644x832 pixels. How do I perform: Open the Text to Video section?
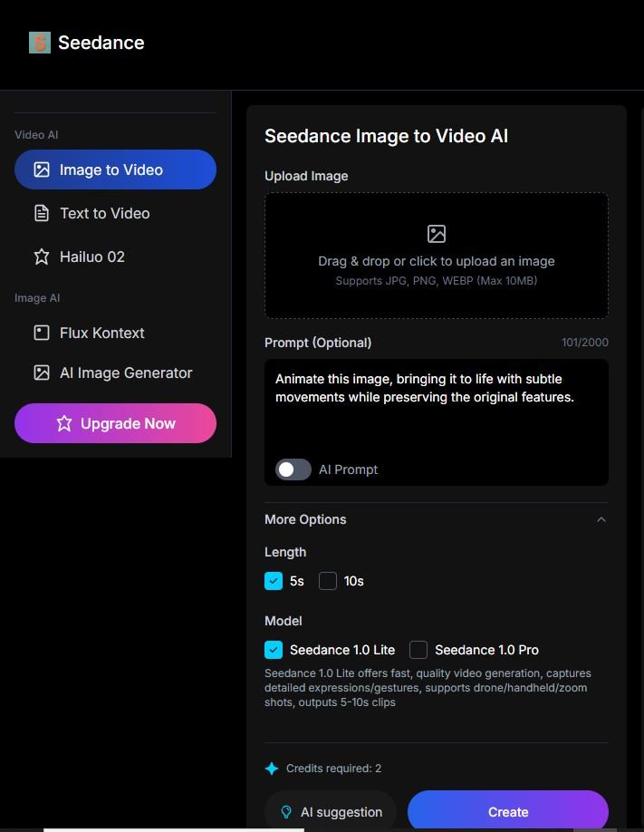[x=116, y=213]
